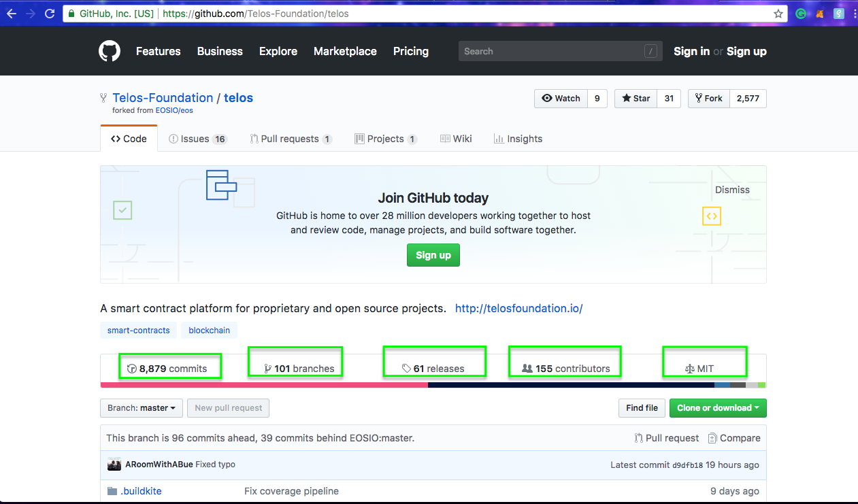
Task: Click the MetaMask fox extension icon
Action: click(820, 14)
